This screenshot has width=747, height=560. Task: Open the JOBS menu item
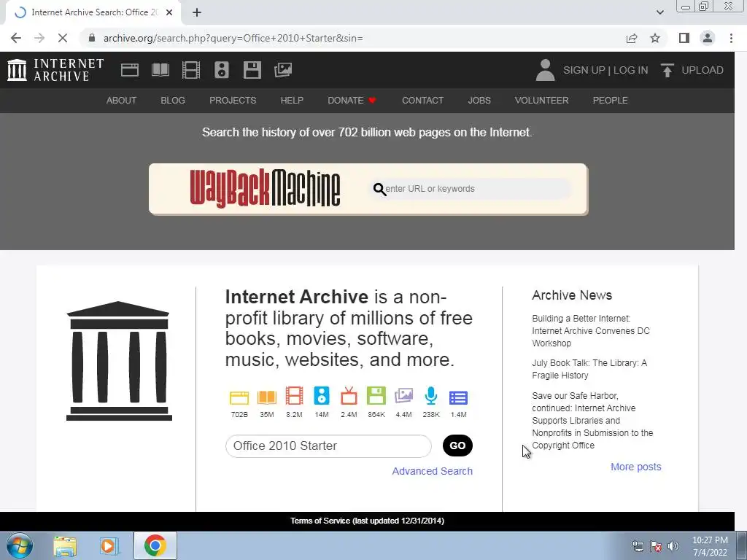tap(479, 101)
